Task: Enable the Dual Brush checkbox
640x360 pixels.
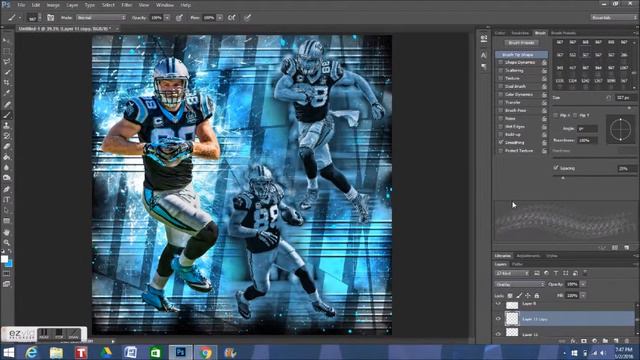Action: coord(501,87)
